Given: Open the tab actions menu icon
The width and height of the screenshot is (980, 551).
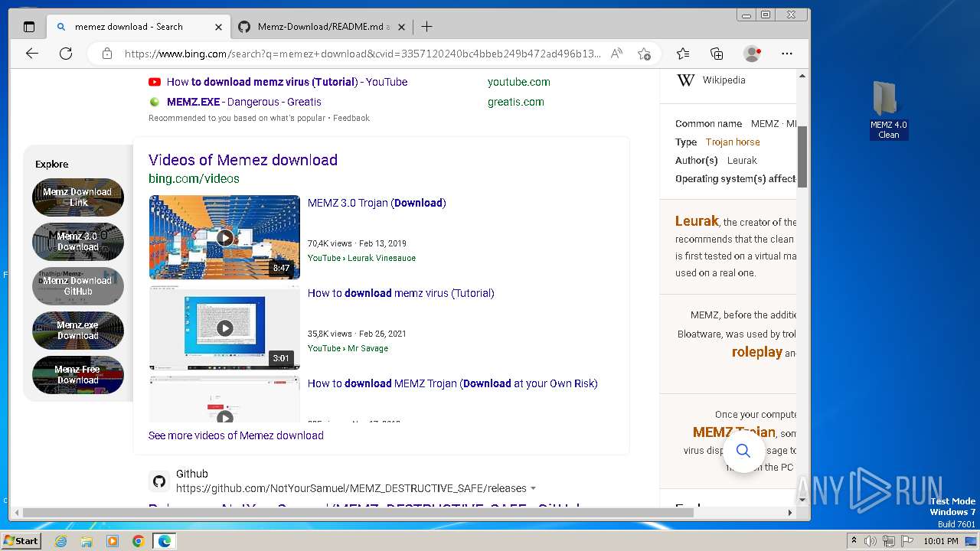Looking at the screenshot, I should click(29, 27).
